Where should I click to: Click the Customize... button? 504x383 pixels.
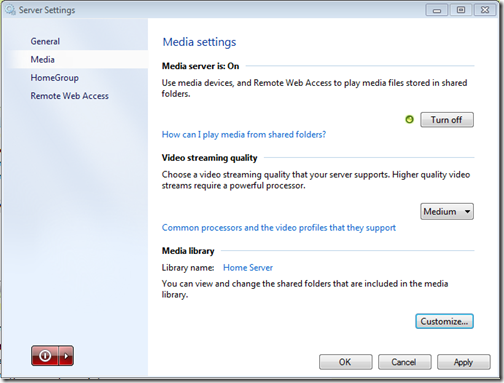click(444, 321)
